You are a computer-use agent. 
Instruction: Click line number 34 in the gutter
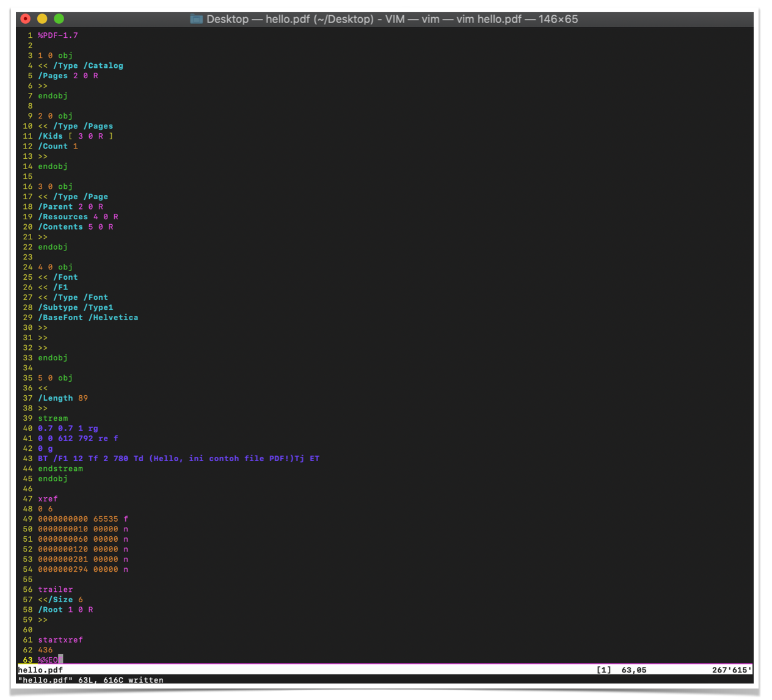click(27, 368)
